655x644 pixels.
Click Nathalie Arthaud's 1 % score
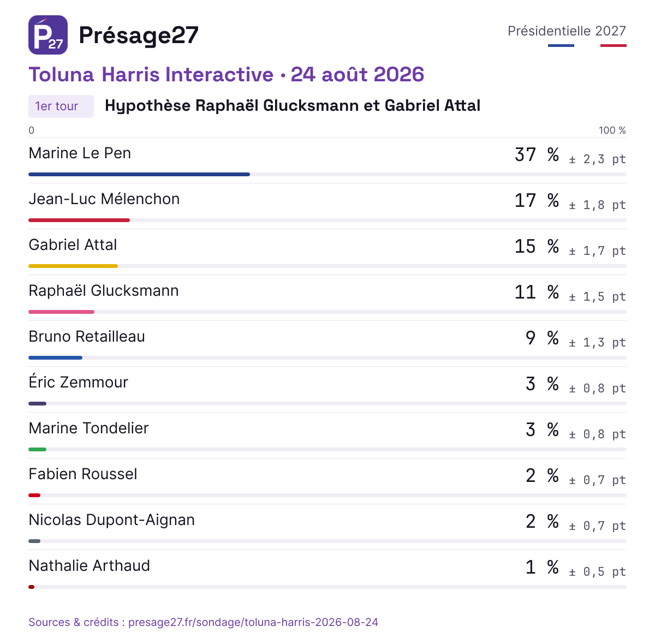pos(543,567)
